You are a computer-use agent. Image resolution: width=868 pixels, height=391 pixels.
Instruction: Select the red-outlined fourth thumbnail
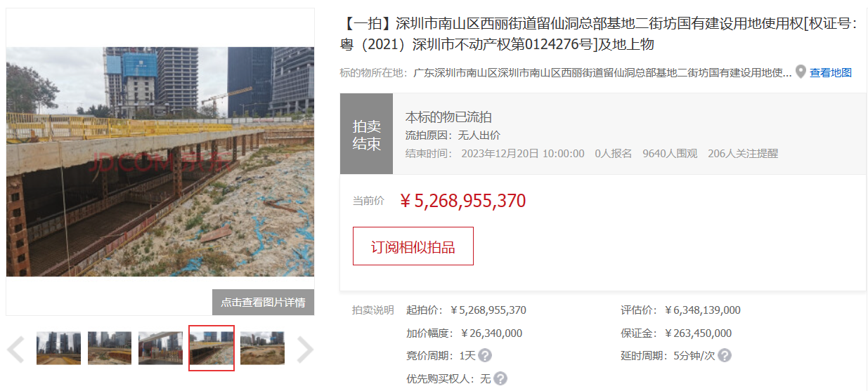212,348
